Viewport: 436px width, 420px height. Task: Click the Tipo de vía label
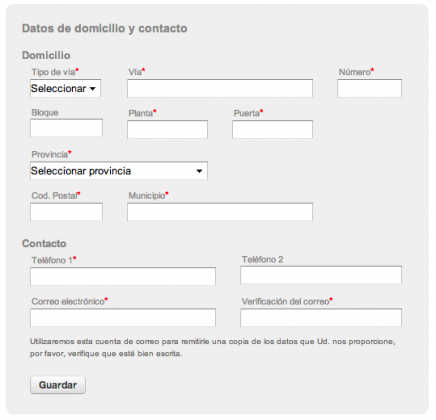point(53,72)
